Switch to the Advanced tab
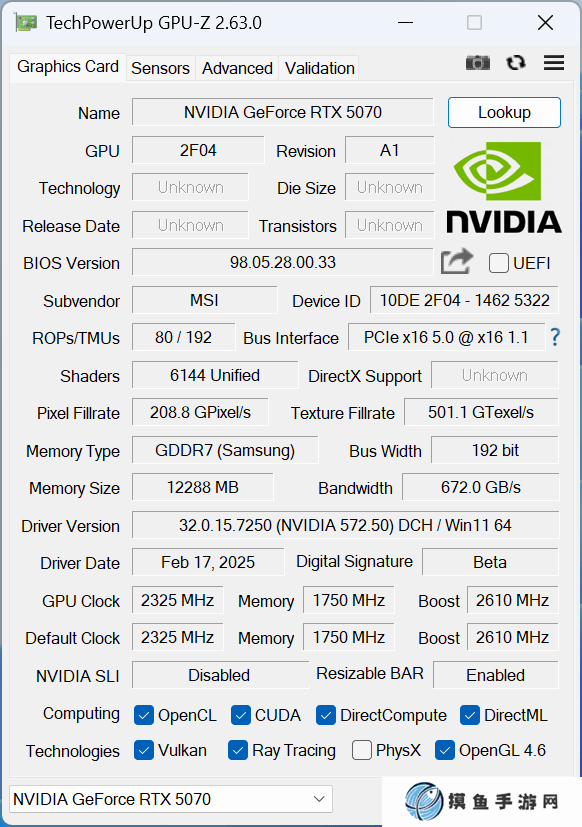This screenshot has width=582, height=827. (x=237, y=68)
